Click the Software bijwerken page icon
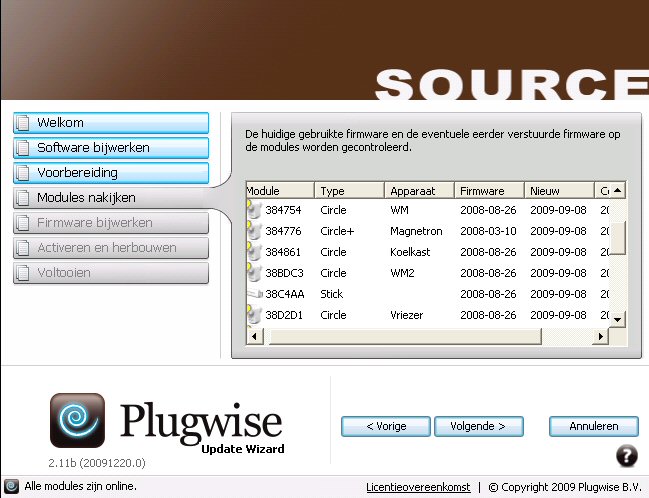 point(23,148)
